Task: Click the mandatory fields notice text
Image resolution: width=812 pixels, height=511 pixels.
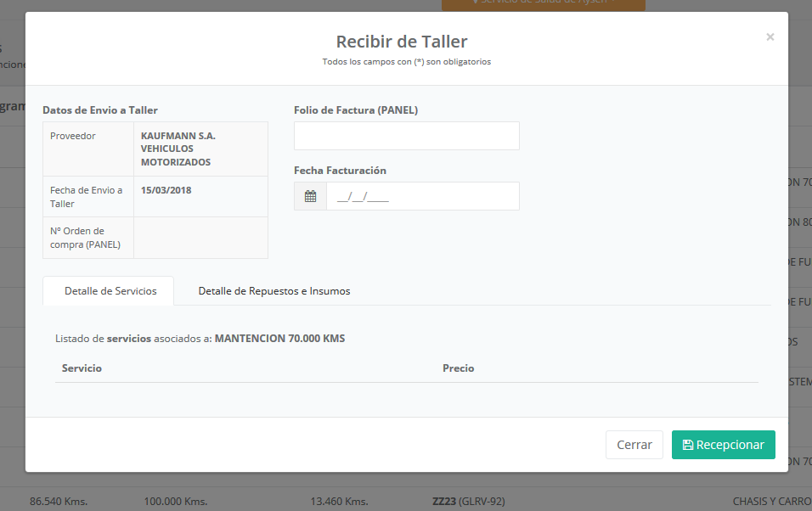Action: (x=406, y=62)
